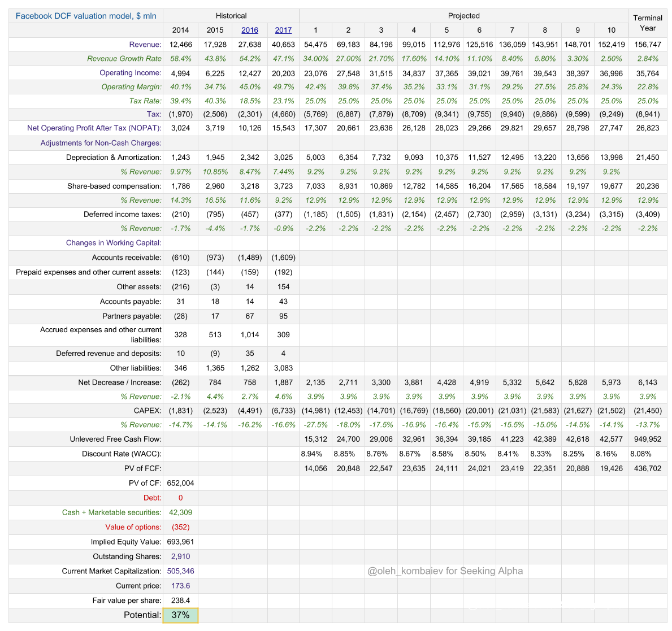The height and width of the screenshot is (631, 672).
Task: Select the 2014 revenue value 12,466
Action: 180,45
